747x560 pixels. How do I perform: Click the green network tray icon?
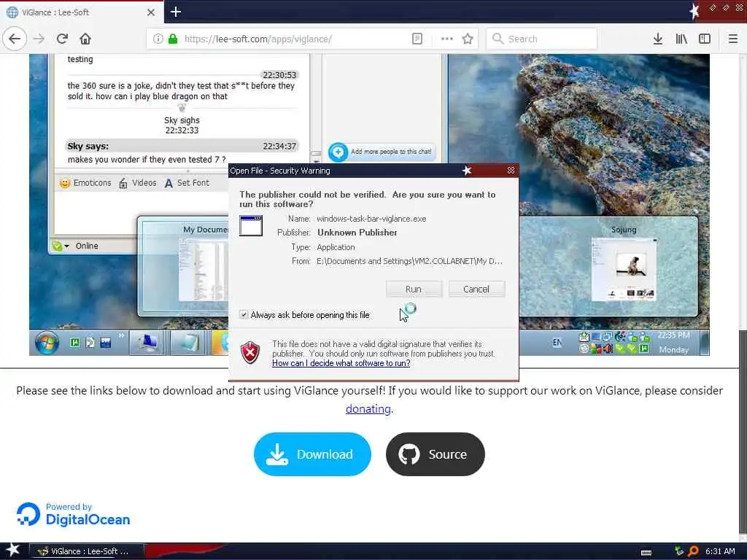[x=679, y=551]
